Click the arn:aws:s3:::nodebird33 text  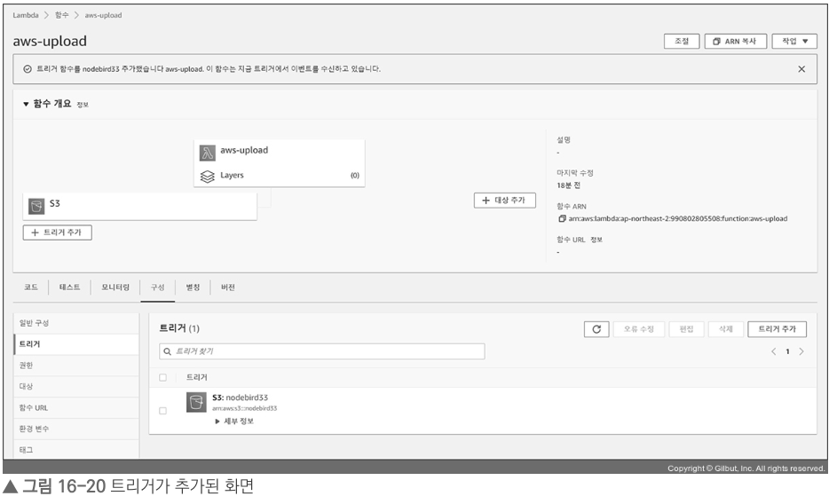click(245, 408)
